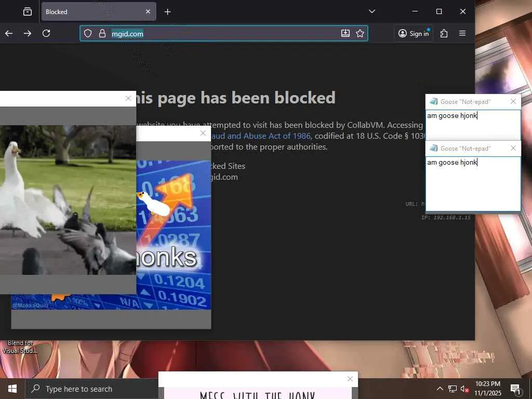Expand the list all tabs chevron
The height and width of the screenshot is (399, 532).
372,11
